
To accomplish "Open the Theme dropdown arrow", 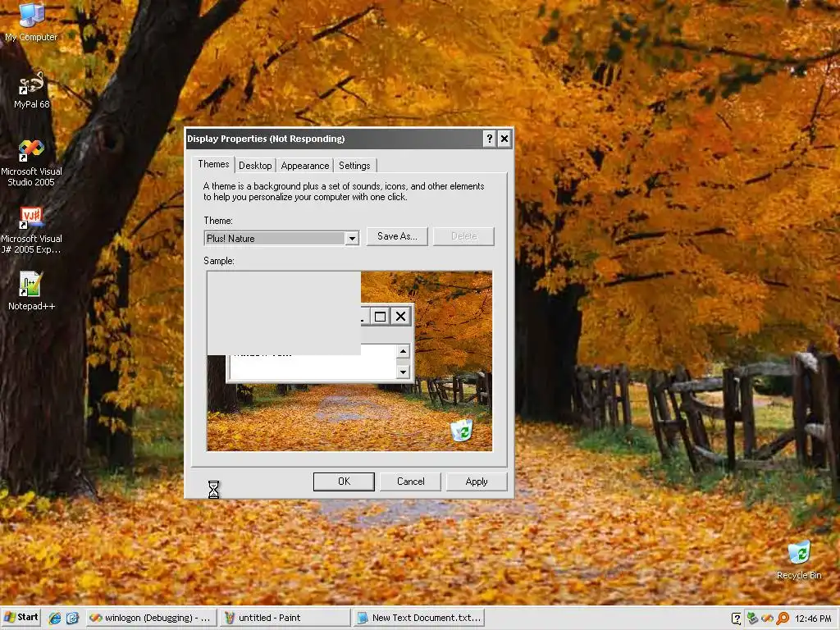I will click(352, 239).
